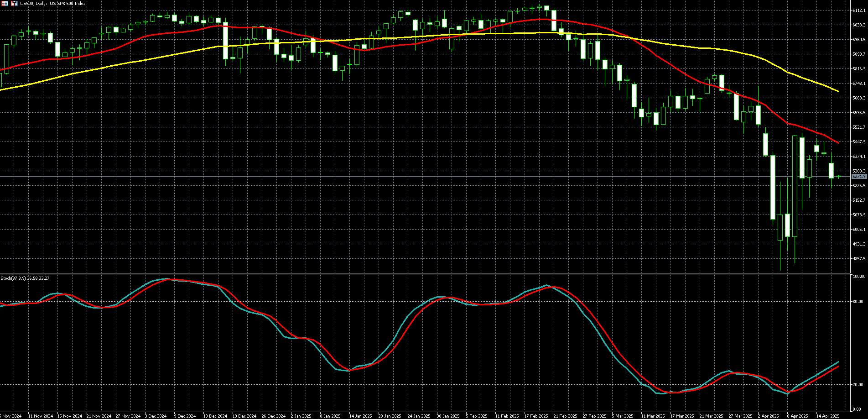Click the tall hollow candle near 8 Apr 2025
868x419 pixels.
click(795, 186)
